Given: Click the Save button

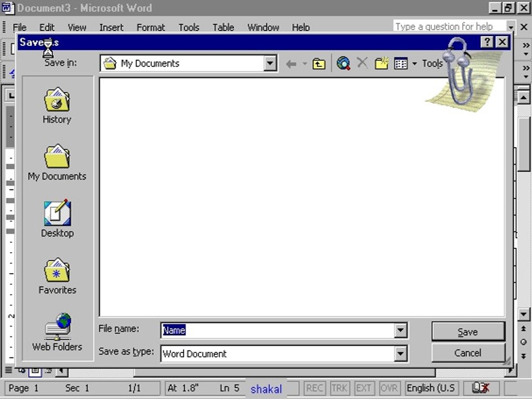Looking at the screenshot, I should [x=468, y=331].
